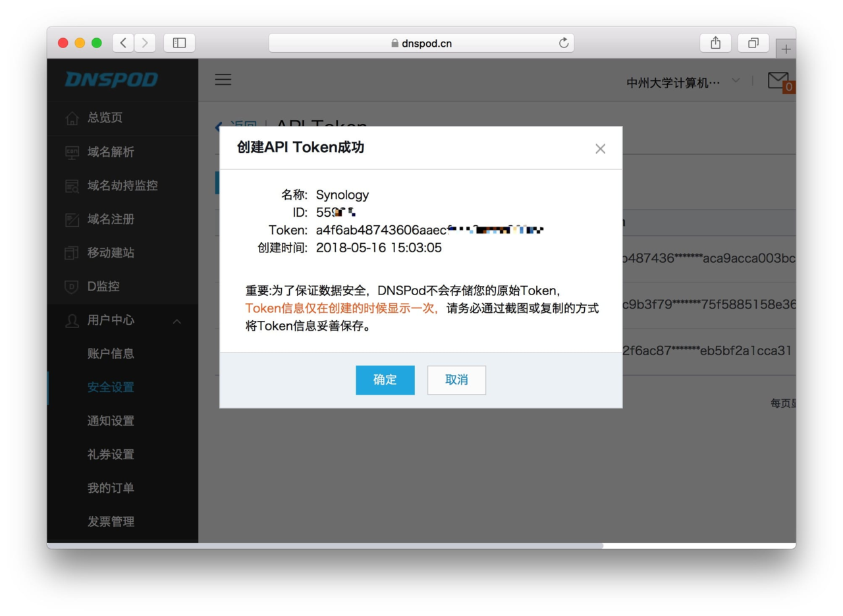This screenshot has width=843, height=616.
Task: Show all tabs overview in Safari
Action: click(753, 43)
